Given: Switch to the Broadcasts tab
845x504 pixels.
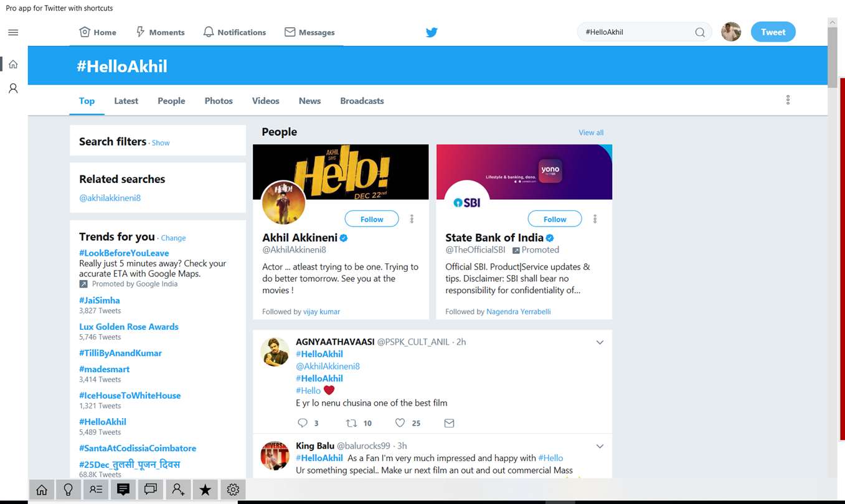Looking at the screenshot, I should click(x=362, y=101).
